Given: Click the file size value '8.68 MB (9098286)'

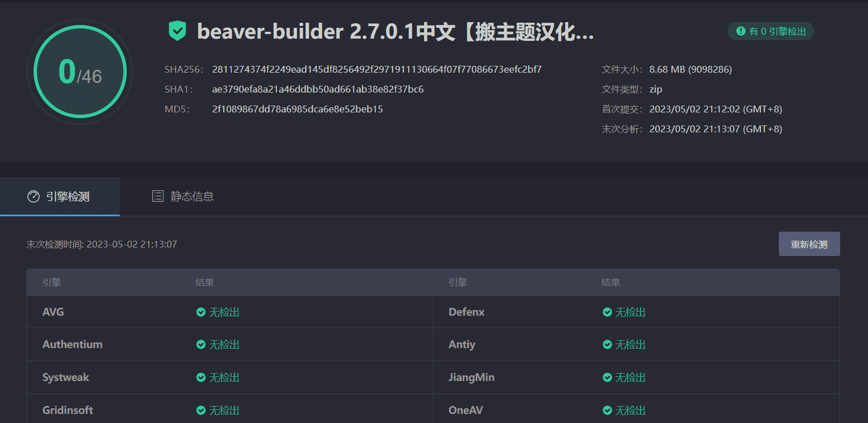Looking at the screenshot, I should click(x=691, y=69).
